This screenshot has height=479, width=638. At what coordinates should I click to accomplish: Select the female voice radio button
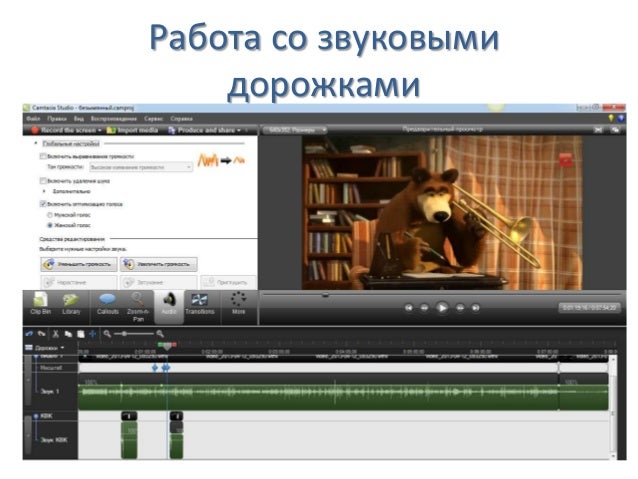50,225
